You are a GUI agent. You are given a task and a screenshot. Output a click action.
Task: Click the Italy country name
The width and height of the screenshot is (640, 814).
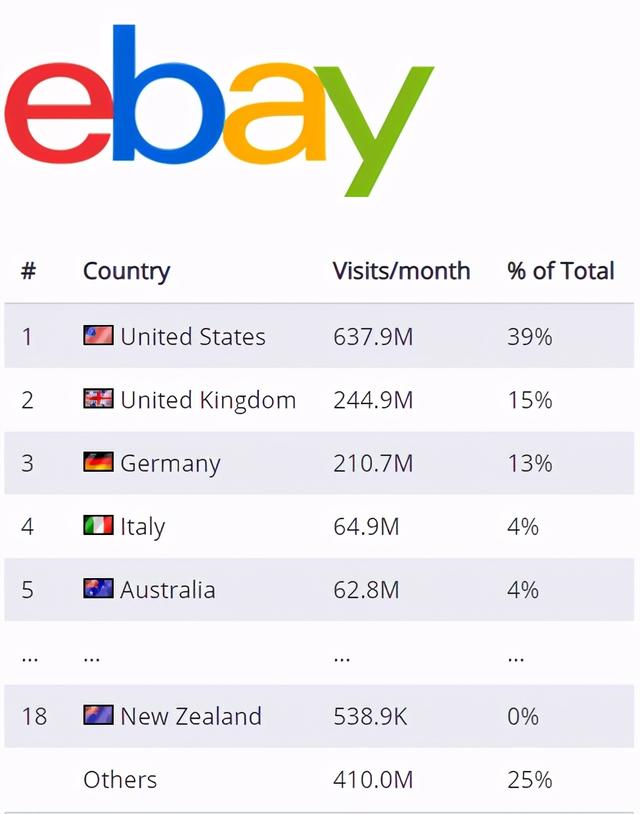point(143,527)
